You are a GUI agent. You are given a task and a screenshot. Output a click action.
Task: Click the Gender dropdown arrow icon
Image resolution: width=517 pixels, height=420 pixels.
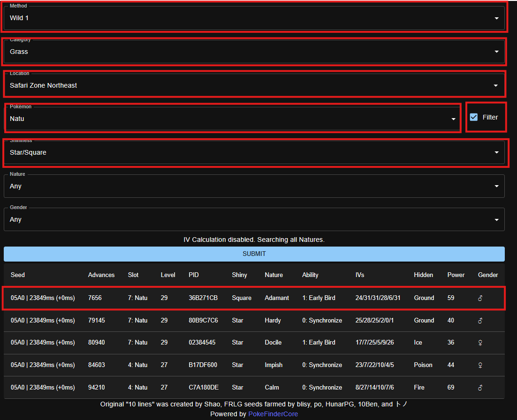[x=496, y=220]
